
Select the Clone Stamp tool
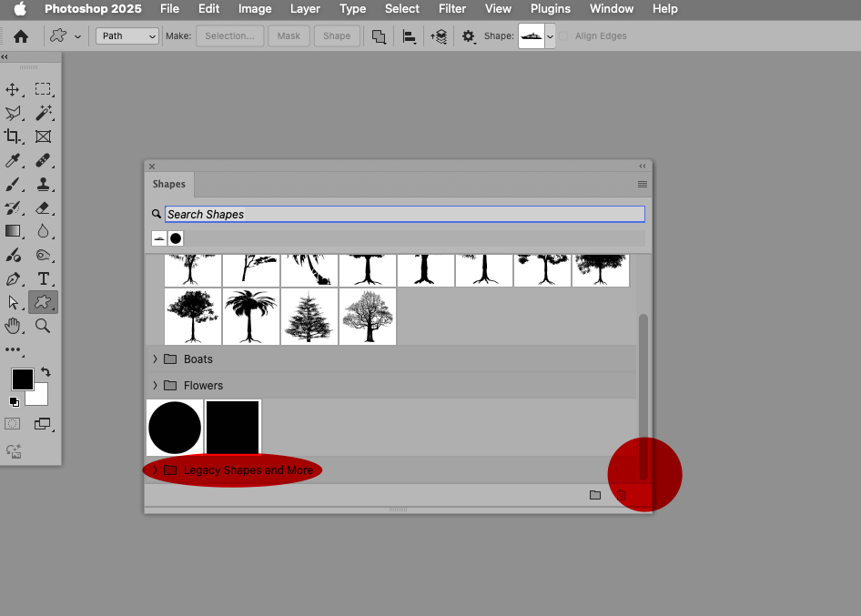43,184
